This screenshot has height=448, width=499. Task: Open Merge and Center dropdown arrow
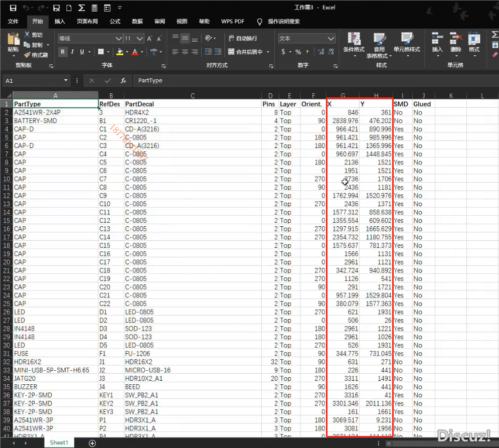pyautogui.click(x=268, y=52)
